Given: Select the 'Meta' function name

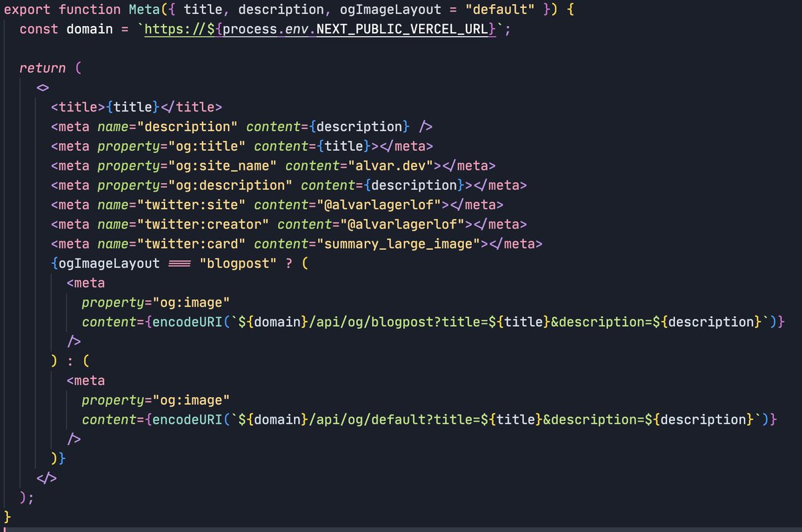Looking at the screenshot, I should [144, 10].
